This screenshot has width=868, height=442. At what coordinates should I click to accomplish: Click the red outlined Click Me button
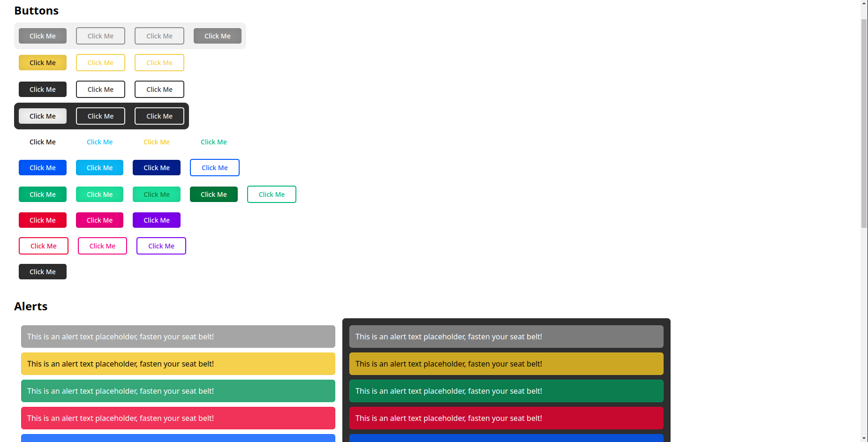click(43, 246)
